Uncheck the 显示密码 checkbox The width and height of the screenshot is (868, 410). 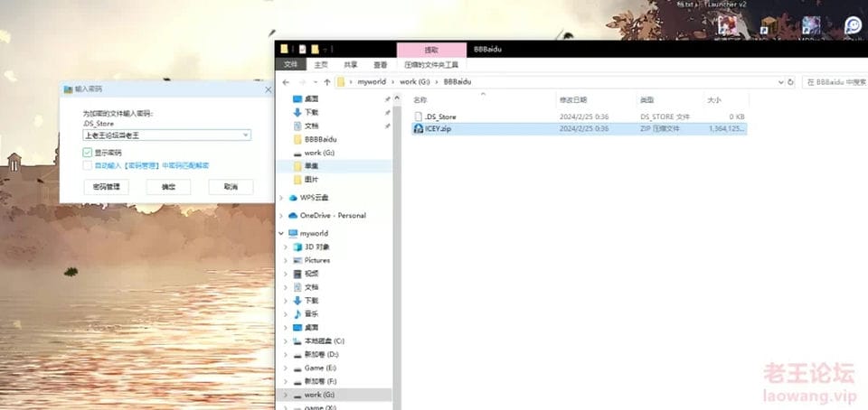[x=87, y=153]
